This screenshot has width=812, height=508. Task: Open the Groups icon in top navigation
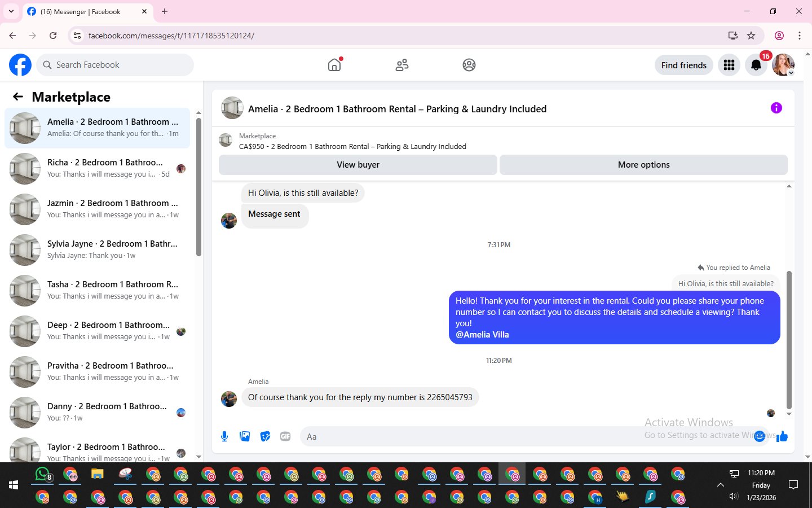point(469,65)
